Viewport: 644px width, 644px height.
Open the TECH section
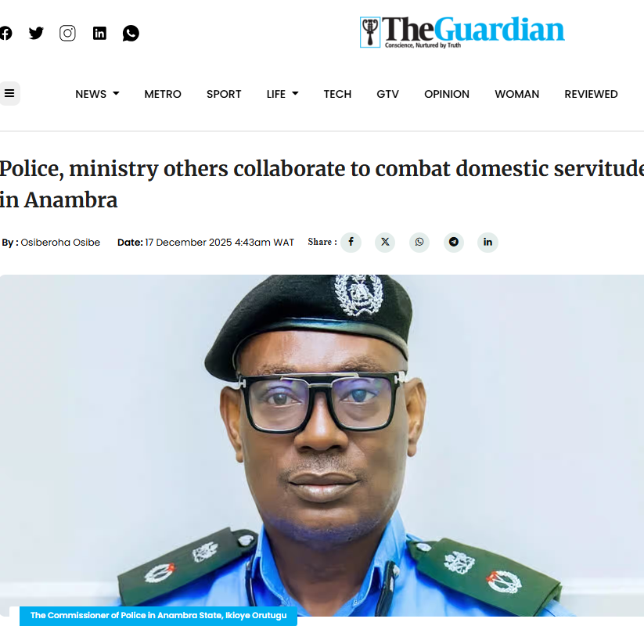[x=337, y=94]
